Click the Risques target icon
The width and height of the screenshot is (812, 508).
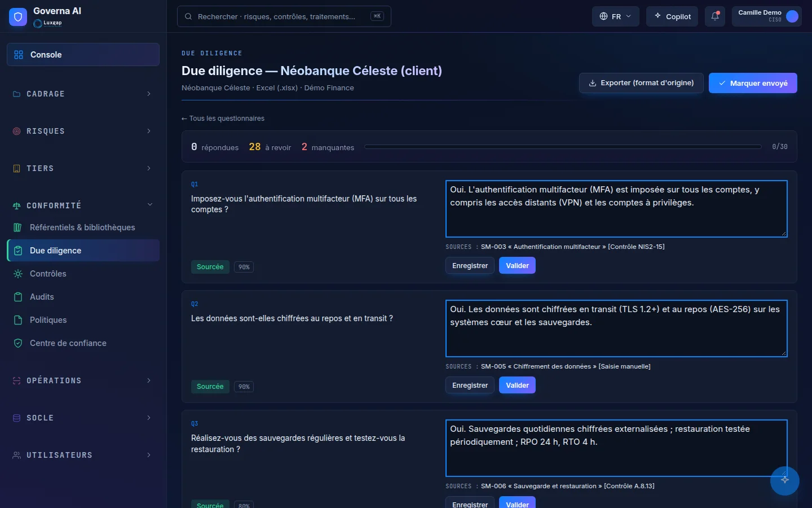tap(16, 132)
